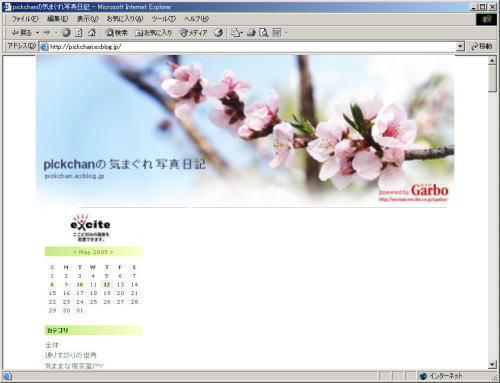Open May 8 in the calendar
The width and height of the screenshot is (500, 383).
tap(52, 285)
